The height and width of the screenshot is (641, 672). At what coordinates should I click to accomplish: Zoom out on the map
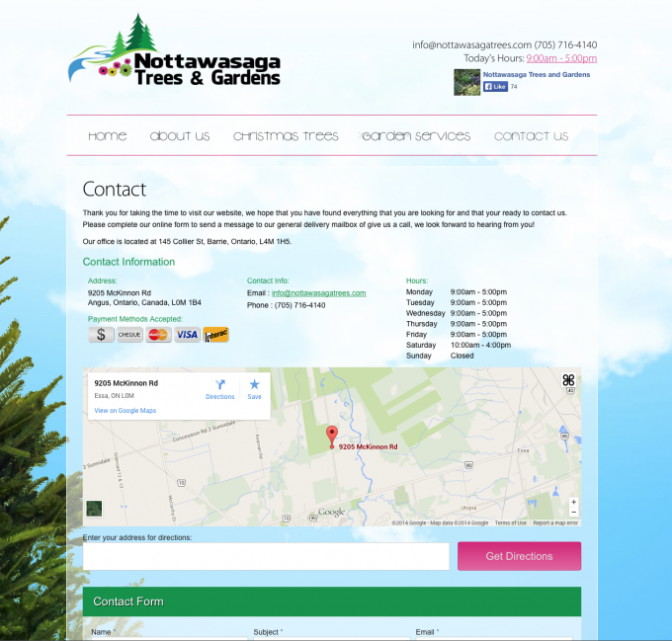573,513
